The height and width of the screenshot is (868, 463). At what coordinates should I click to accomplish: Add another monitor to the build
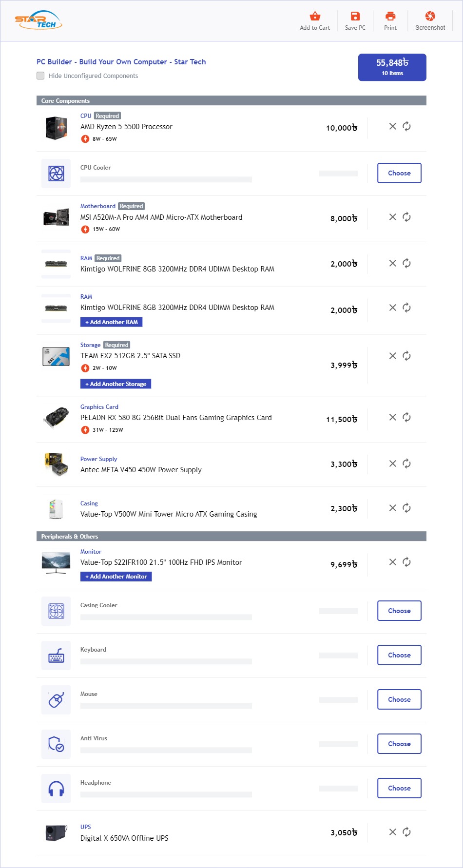point(116,577)
